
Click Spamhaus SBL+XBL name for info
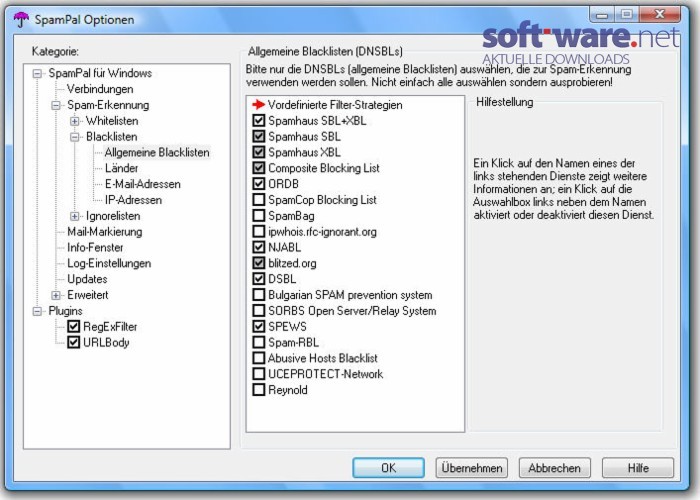coord(317,121)
